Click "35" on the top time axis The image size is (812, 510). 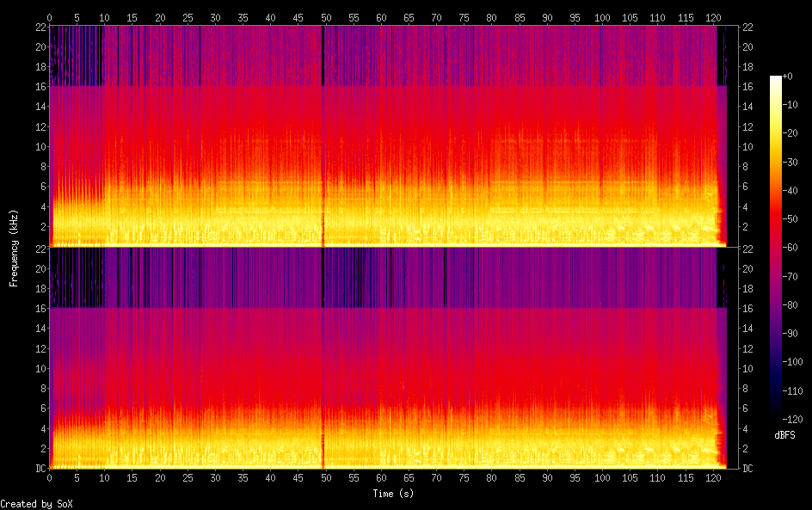(x=243, y=17)
